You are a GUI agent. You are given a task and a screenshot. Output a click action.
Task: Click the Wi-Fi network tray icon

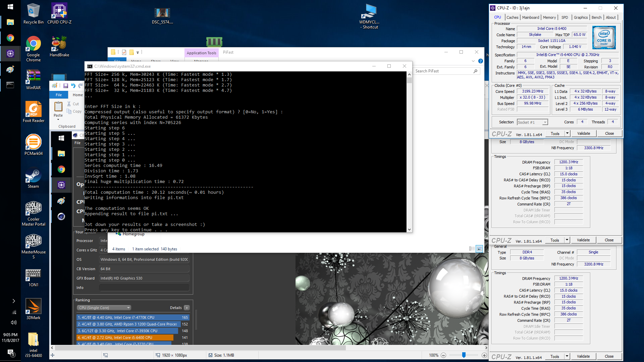coord(14,312)
